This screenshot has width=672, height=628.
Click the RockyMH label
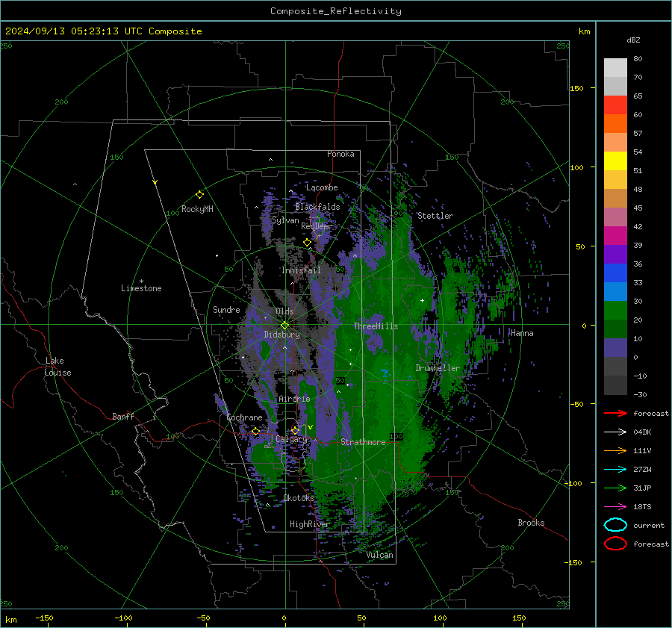pos(197,209)
